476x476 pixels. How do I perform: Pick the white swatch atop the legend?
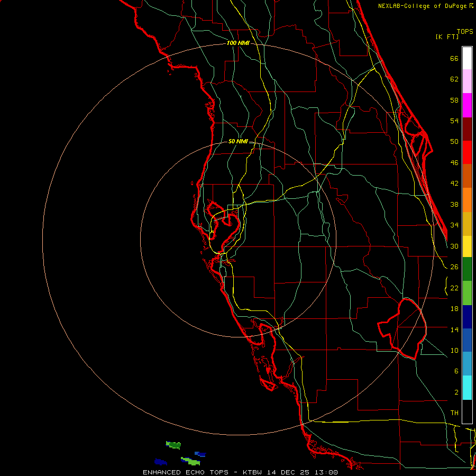click(x=467, y=58)
